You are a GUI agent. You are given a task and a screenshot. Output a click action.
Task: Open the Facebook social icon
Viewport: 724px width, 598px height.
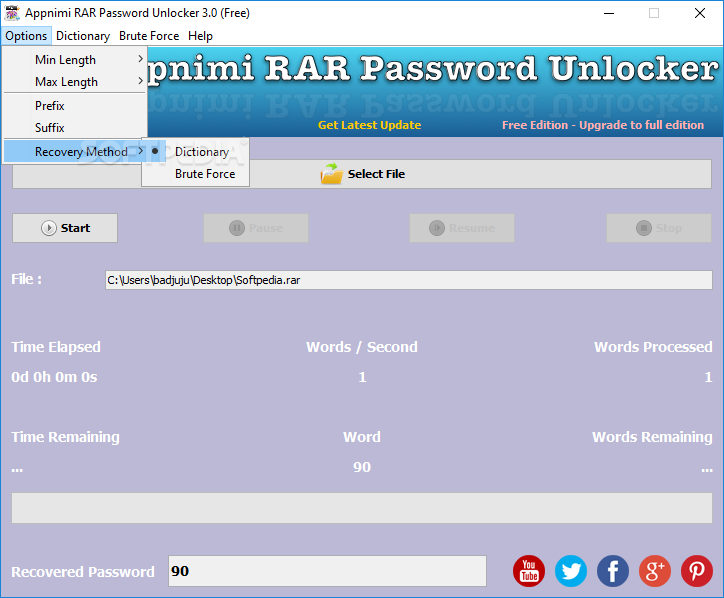(613, 571)
